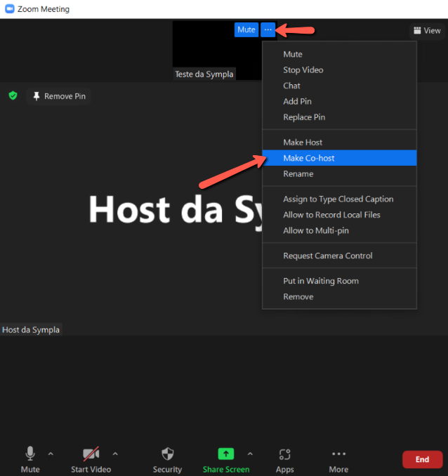Screen dimensions: 448x476
Task: Open the More options toolbar icon
Action: click(338, 454)
